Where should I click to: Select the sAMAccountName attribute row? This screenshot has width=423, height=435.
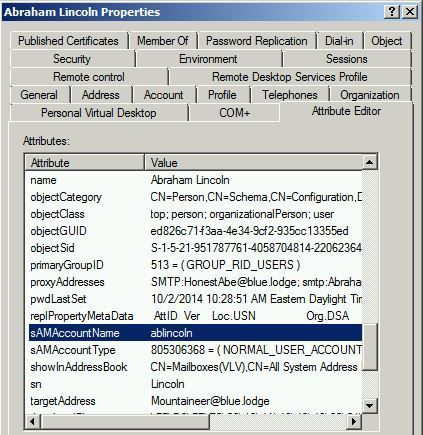[195, 333]
